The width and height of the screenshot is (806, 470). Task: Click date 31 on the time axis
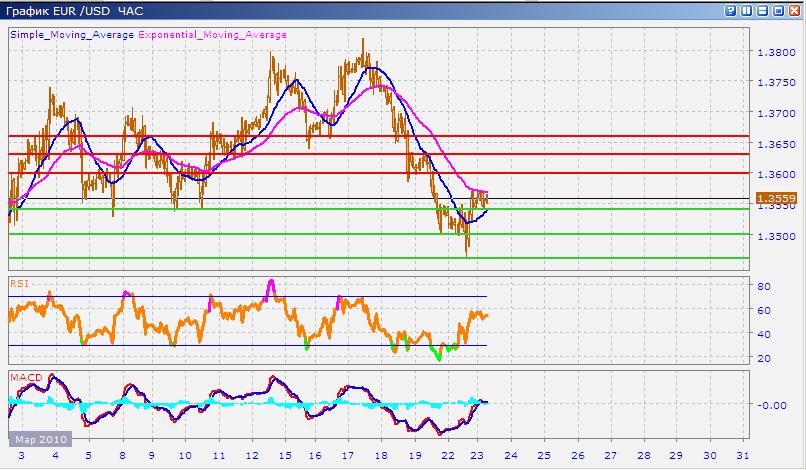click(x=741, y=458)
